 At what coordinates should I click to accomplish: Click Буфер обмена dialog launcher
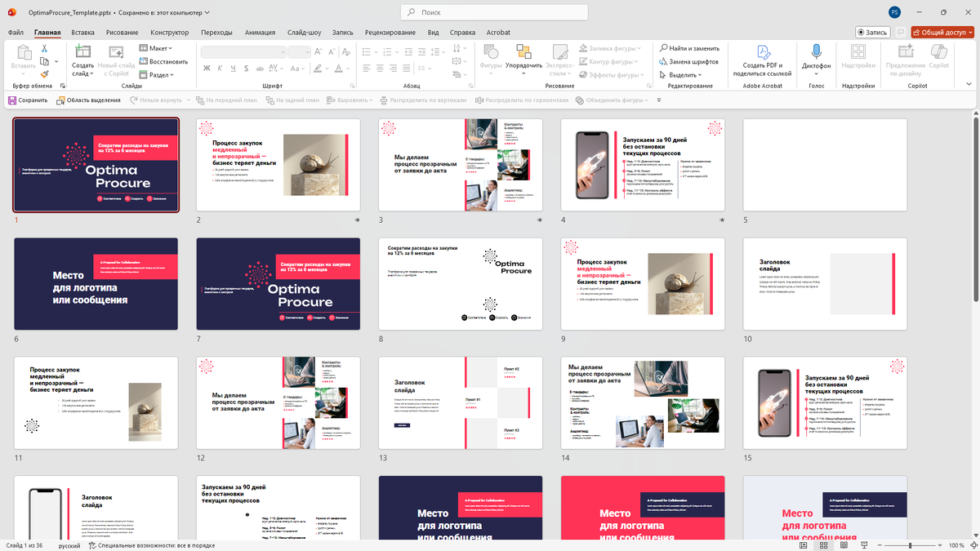[61, 86]
